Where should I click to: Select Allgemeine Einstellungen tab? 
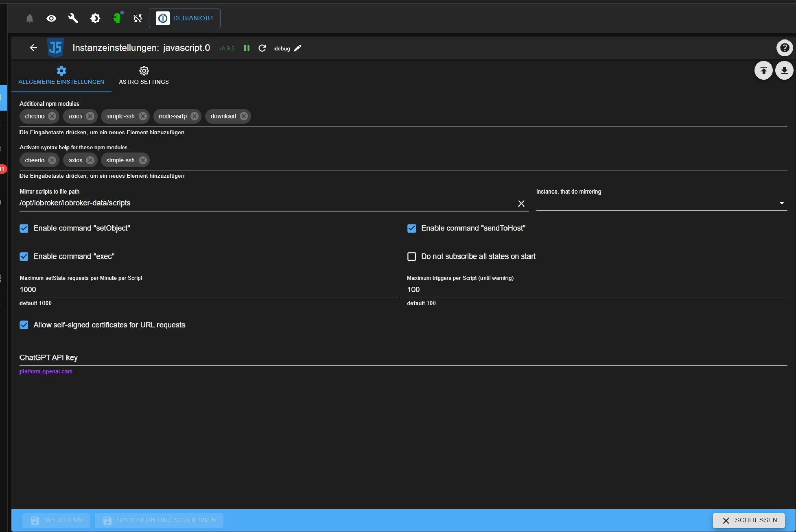tap(61, 76)
